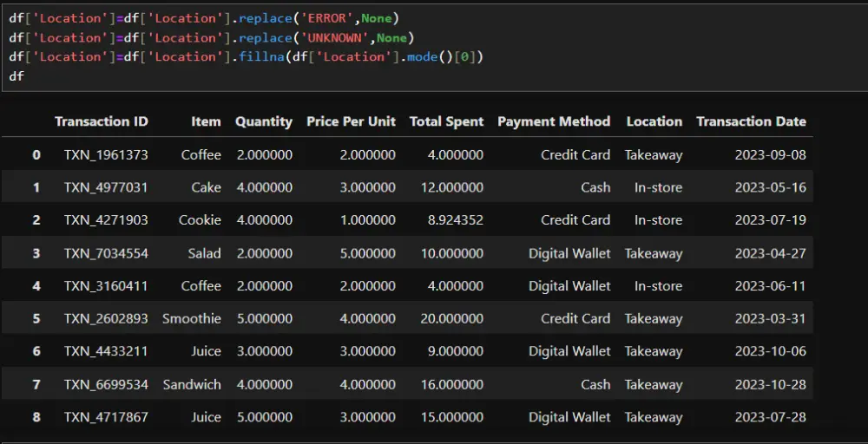Click the date 2023-05-16
The width and height of the screenshot is (868, 444).
[x=770, y=187]
